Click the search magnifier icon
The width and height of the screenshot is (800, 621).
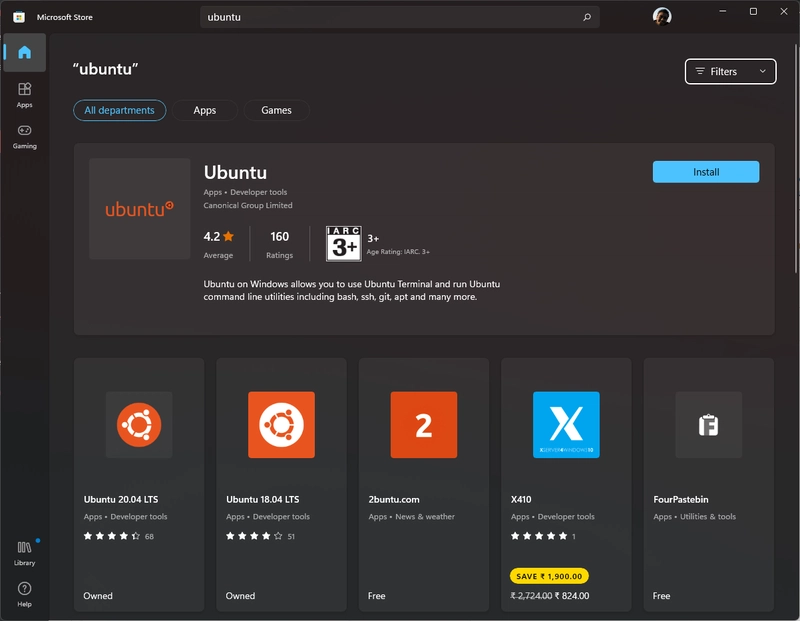point(587,17)
